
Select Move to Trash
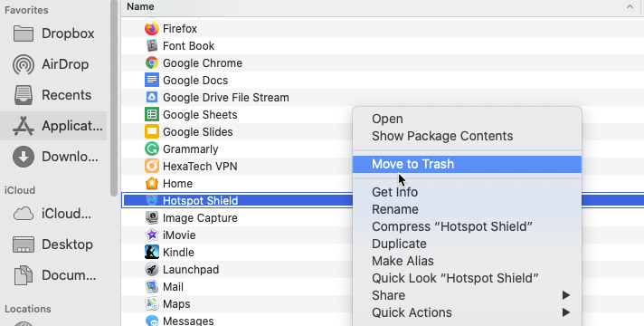467,164
